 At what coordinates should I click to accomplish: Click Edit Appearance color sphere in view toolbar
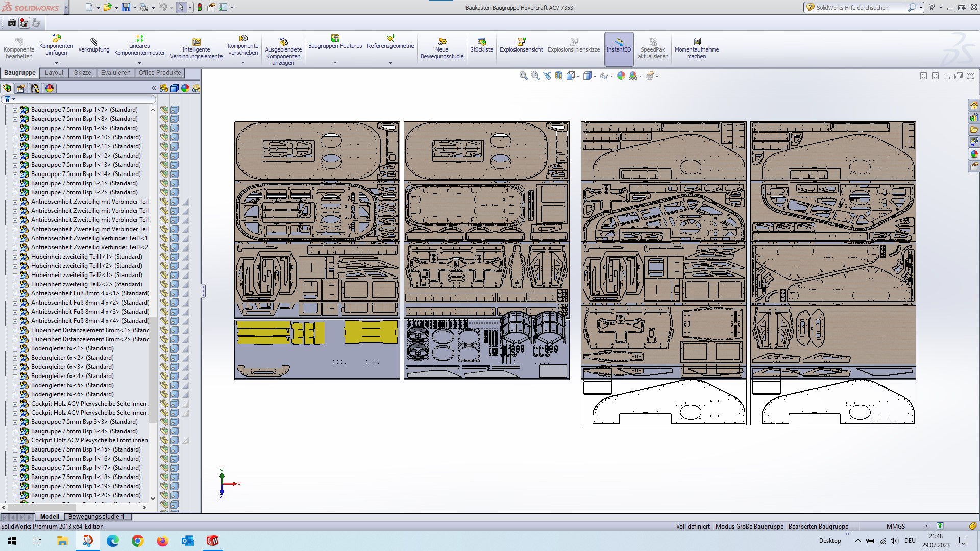(621, 76)
